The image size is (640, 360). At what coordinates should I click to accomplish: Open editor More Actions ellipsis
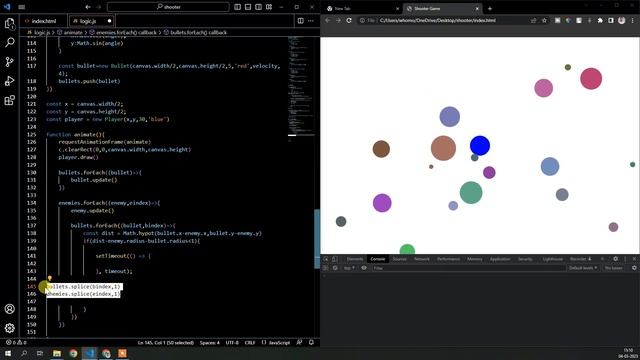pos(311,21)
